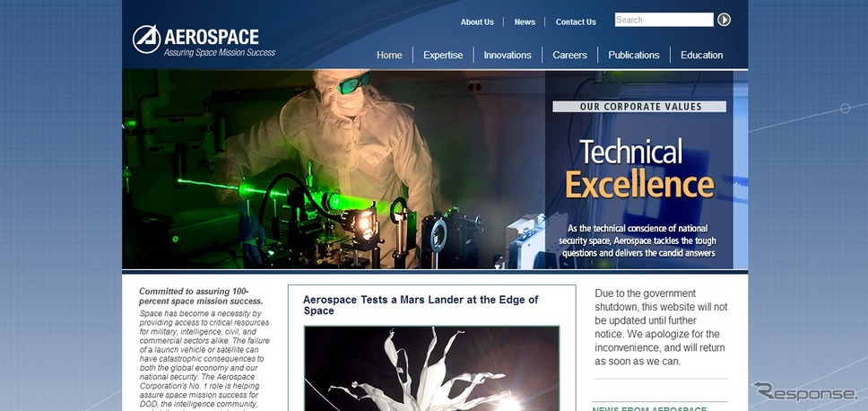Click the 'Space has become a necessity' paragraph
This screenshot has width=868, height=411.
pos(204,360)
